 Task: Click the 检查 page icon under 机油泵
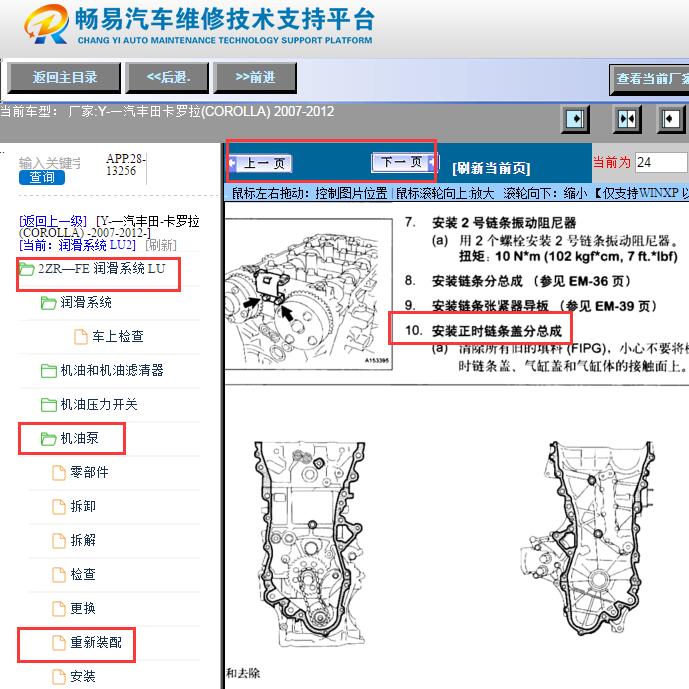pyautogui.click(x=59, y=575)
